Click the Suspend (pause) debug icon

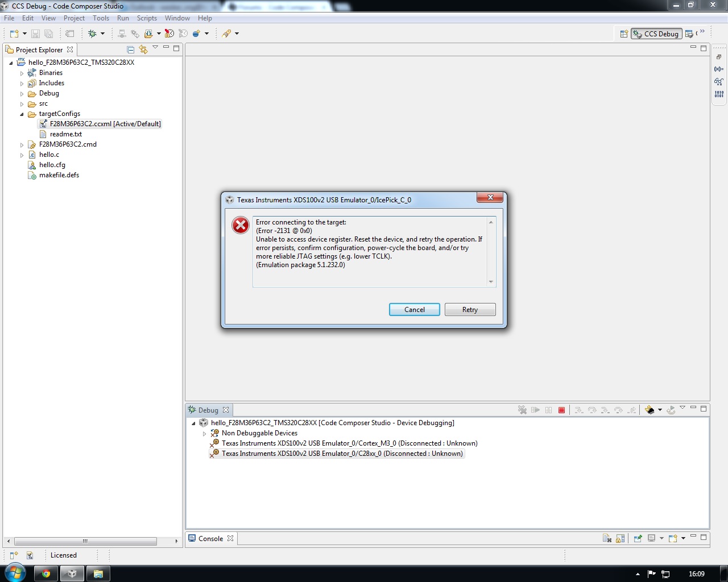point(548,410)
